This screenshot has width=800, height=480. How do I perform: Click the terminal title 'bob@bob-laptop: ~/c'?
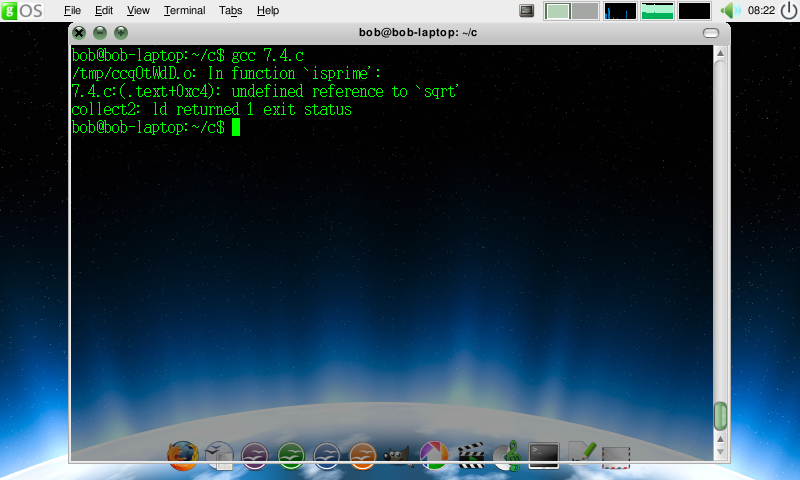tap(418, 33)
